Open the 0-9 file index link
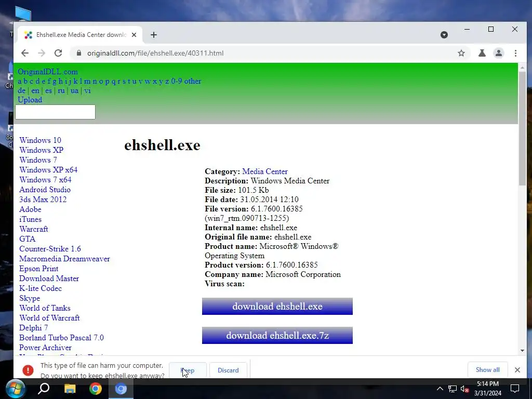 point(177,81)
